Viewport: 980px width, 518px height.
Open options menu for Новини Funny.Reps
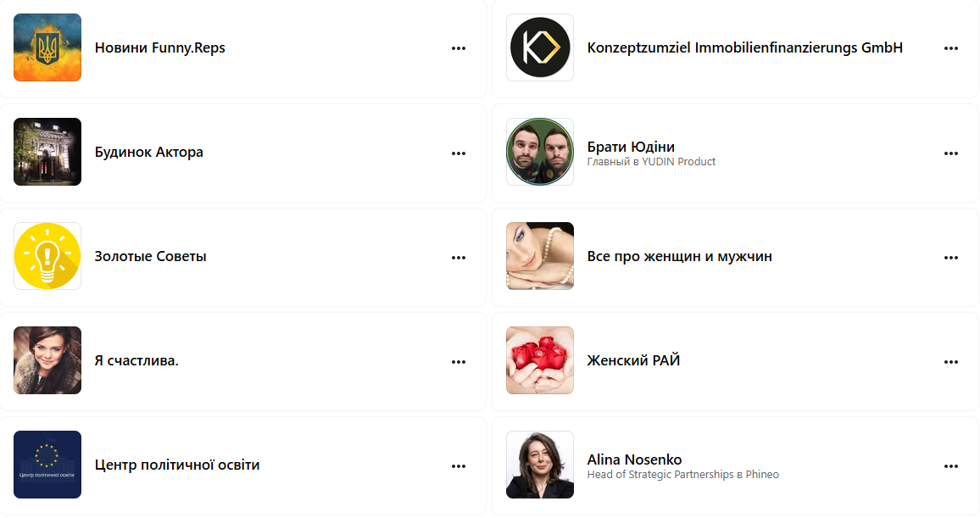459,48
